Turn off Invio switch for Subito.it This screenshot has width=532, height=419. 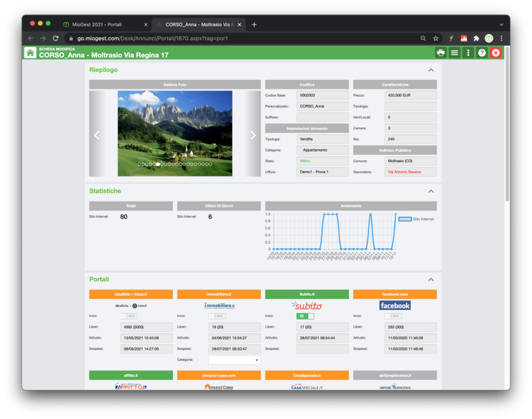click(x=305, y=316)
